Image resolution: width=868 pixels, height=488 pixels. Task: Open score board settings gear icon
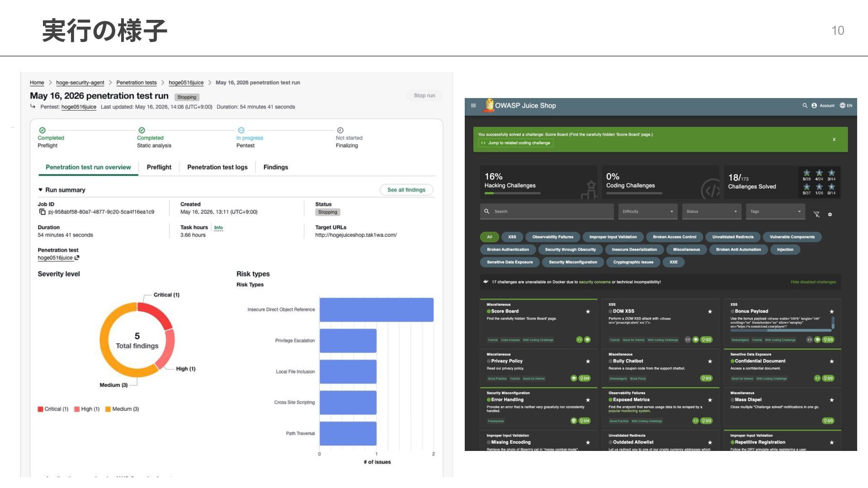pyautogui.click(x=830, y=215)
